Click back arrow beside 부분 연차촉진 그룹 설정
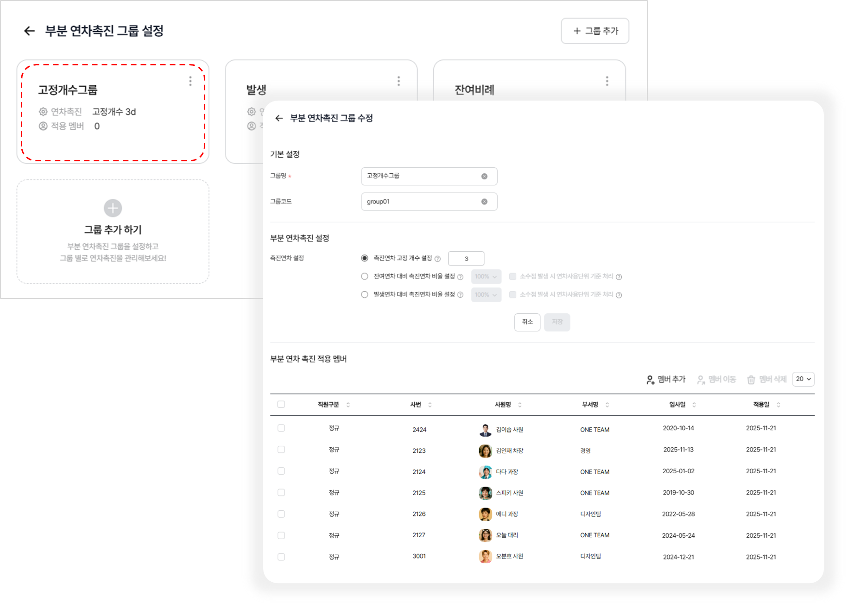854x616 pixels. click(29, 31)
